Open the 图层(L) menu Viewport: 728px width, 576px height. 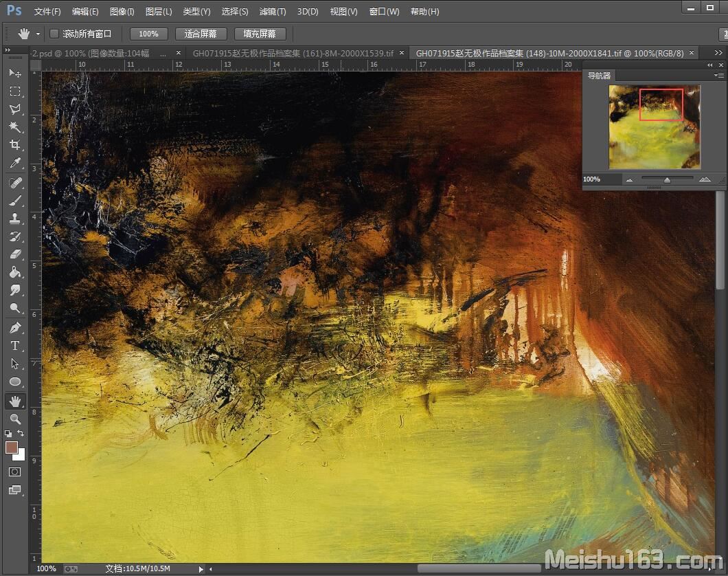159,12
